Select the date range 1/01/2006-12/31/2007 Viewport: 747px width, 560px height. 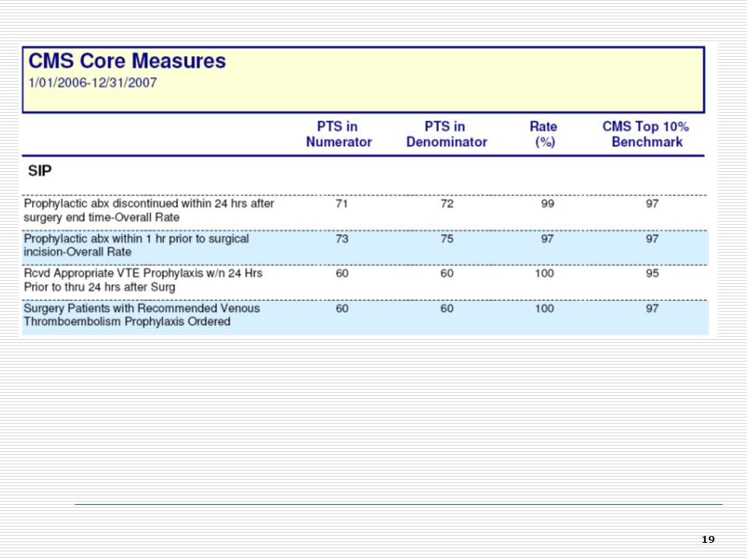[x=93, y=83]
